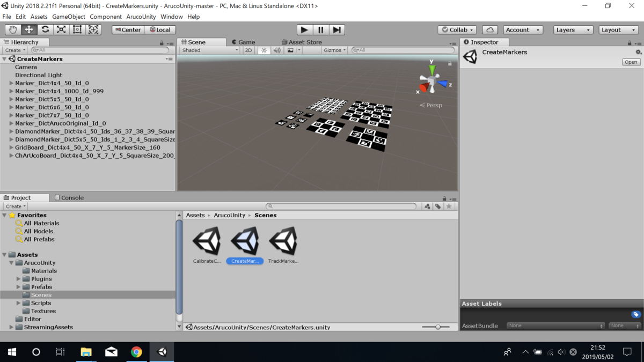Open the Gizmos dropdown
This screenshot has height=362, width=644.
click(333, 49)
